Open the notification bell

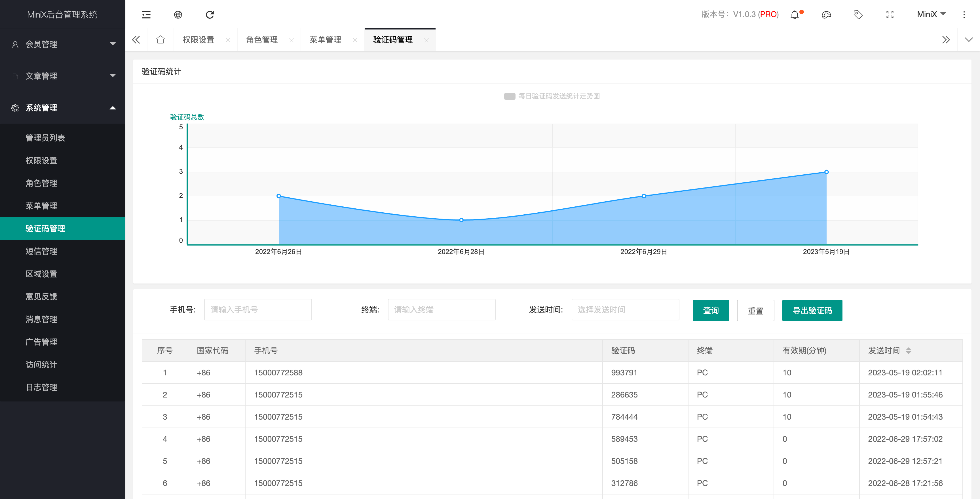(x=795, y=15)
